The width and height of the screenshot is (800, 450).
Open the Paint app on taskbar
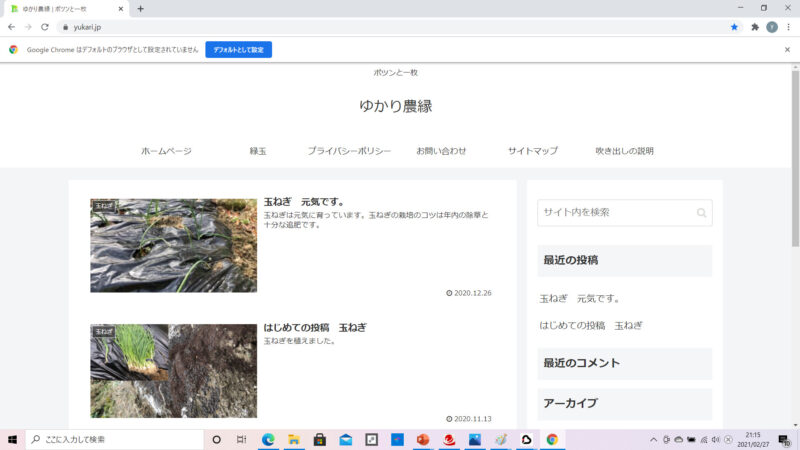point(501,439)
